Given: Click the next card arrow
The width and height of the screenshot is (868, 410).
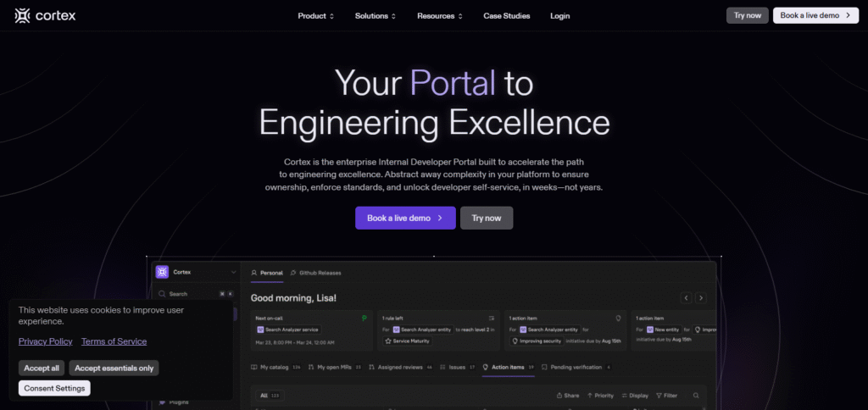Looking at the screenshot, I should pos(701,298).
